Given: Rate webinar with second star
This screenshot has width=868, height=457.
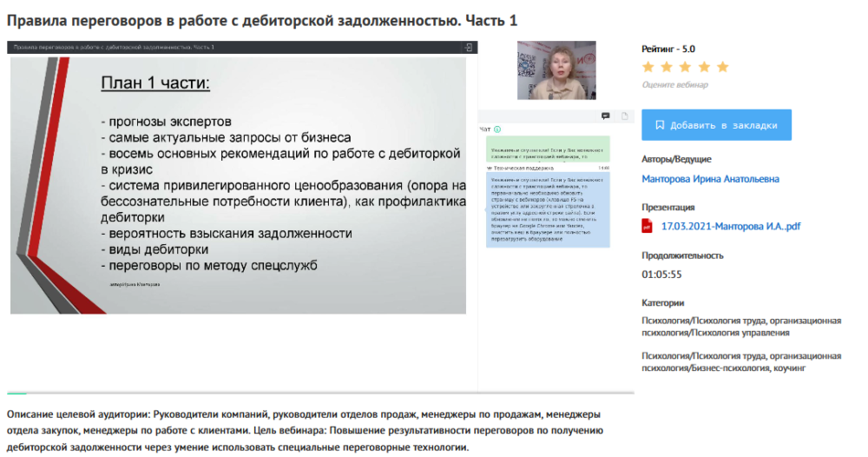Looking at the screenshot, I should (667, 68).
